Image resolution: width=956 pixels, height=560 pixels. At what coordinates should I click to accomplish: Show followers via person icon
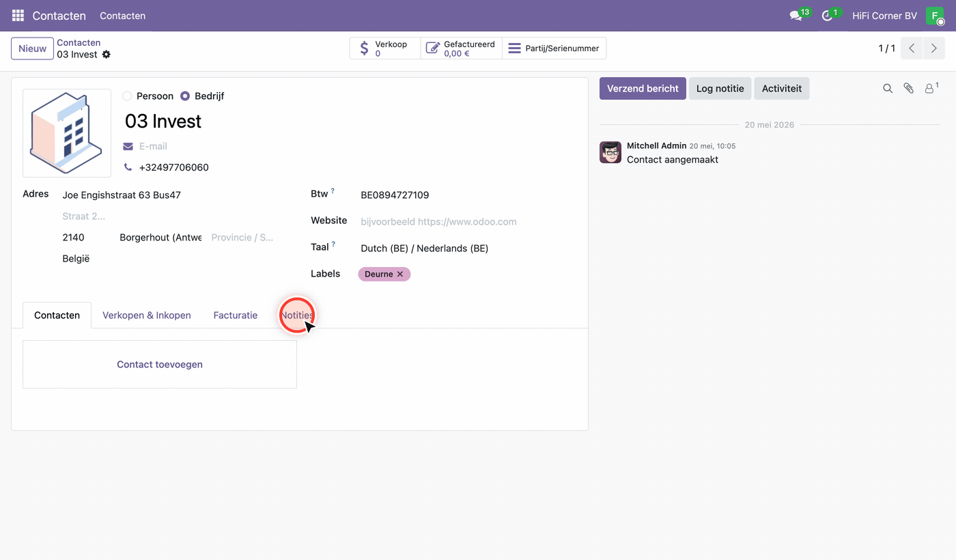click(931, 88)
